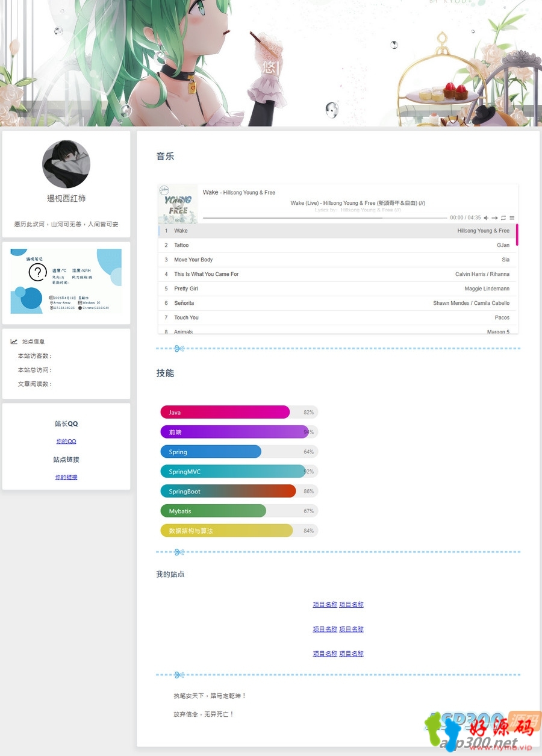Click the Spring 64% skill bar
542x756 pixels.
239,452
